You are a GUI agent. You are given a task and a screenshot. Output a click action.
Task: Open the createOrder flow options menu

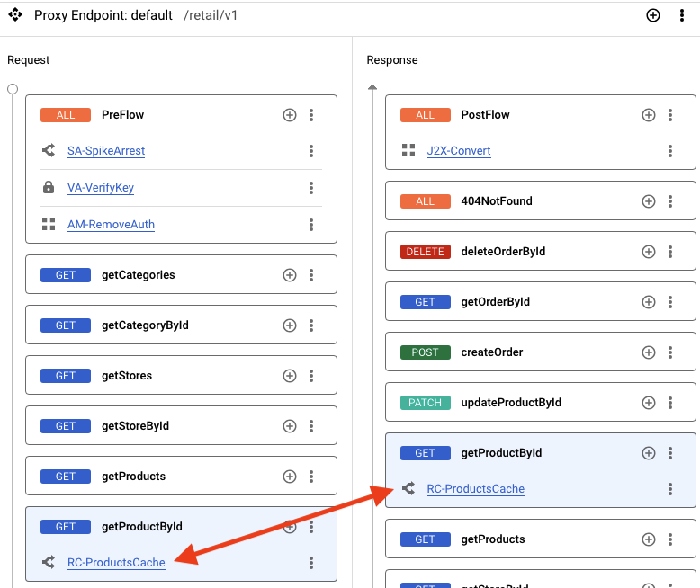coord(670,352)
